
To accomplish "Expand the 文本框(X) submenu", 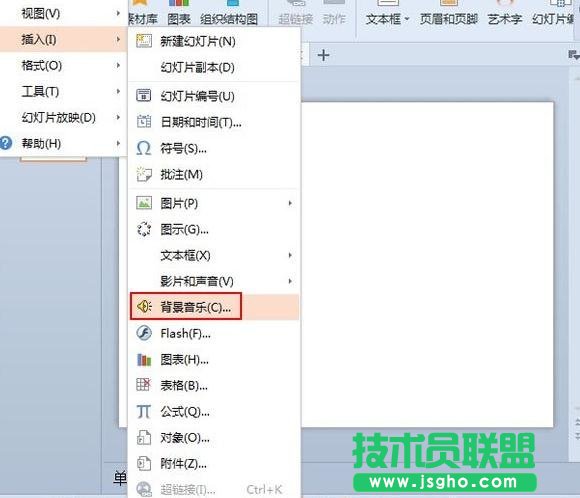I will click(x=214, y=255).
